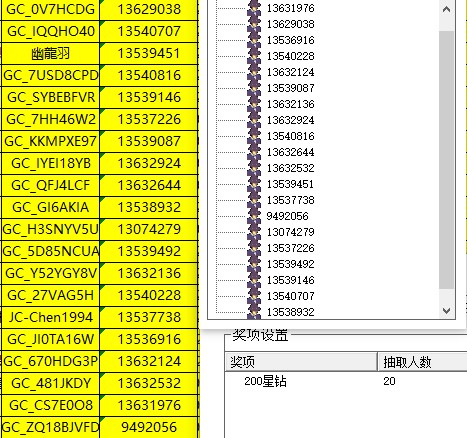Click avatar icon beside 13539451 in list

coord(254,184)
